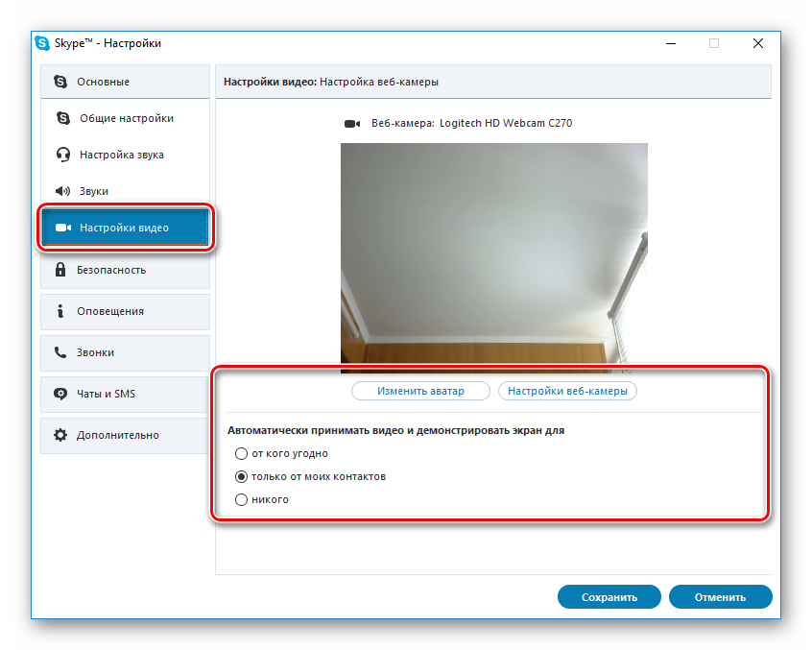Open Настройки веб-камеры button

coord(567,391)
